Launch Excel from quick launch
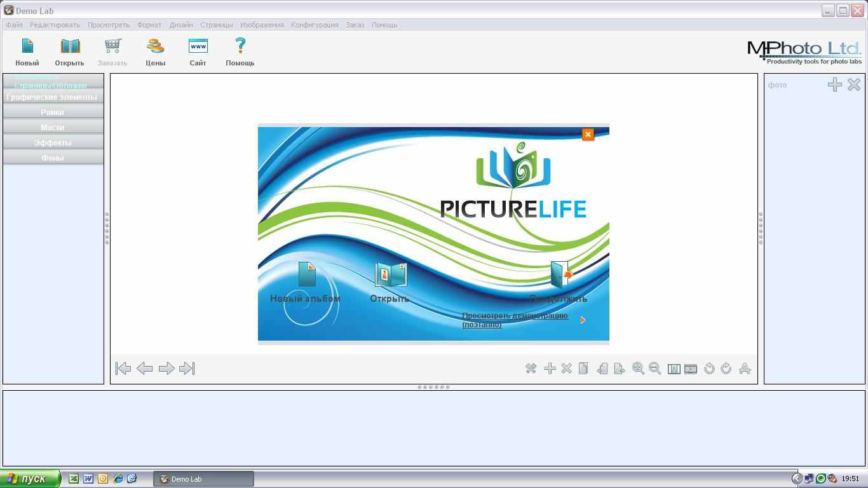This screenshot has height=488, width=868. (x=74, y=478)
